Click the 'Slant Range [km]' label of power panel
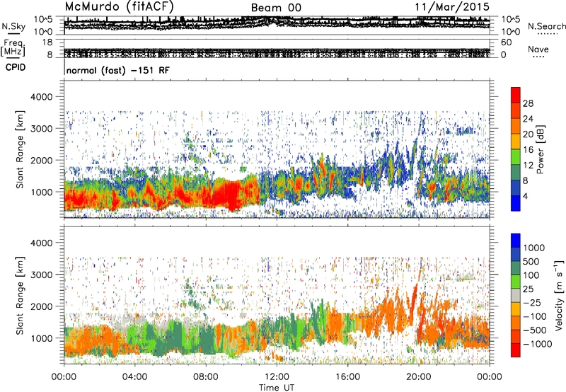566x392 pixels. 21,149
